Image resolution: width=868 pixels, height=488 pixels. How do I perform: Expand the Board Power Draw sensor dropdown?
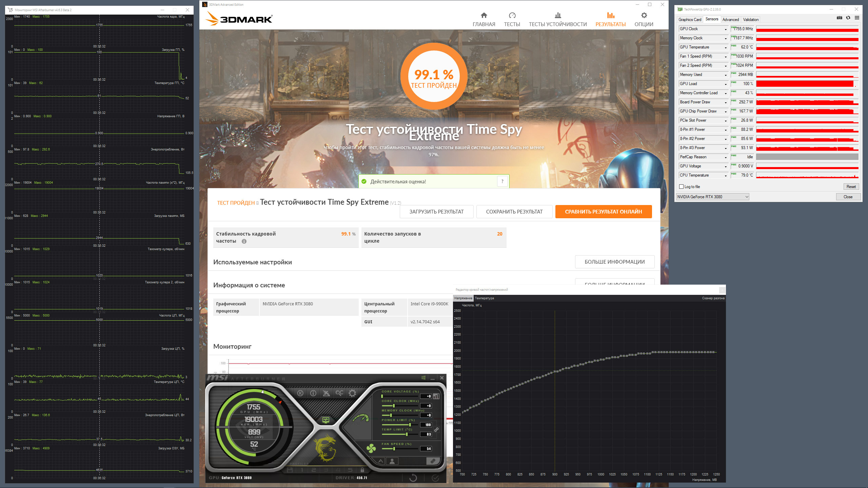coord(726,102)
